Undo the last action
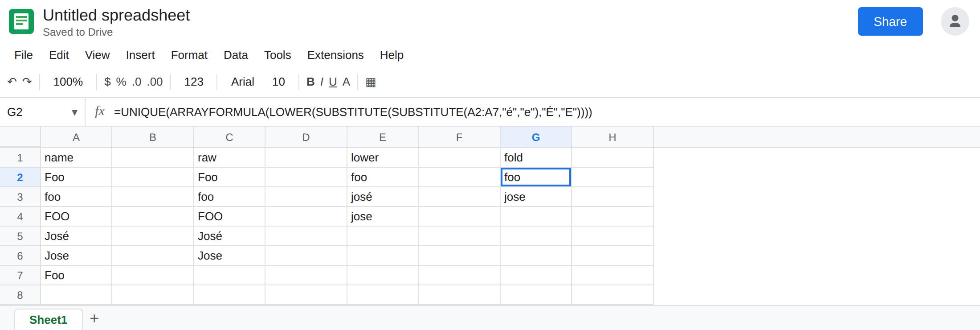The width and height of the screenshot is (980, 330). (12, 82)
